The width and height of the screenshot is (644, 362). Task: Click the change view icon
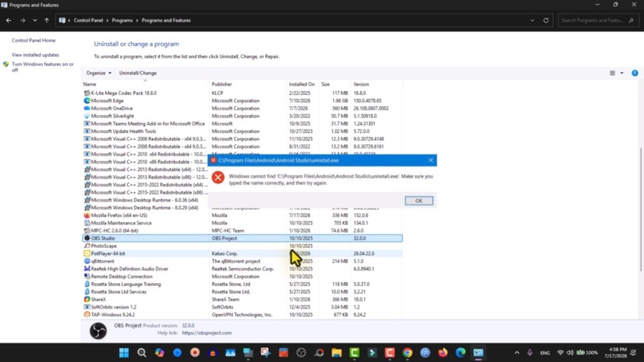point(612,73)
